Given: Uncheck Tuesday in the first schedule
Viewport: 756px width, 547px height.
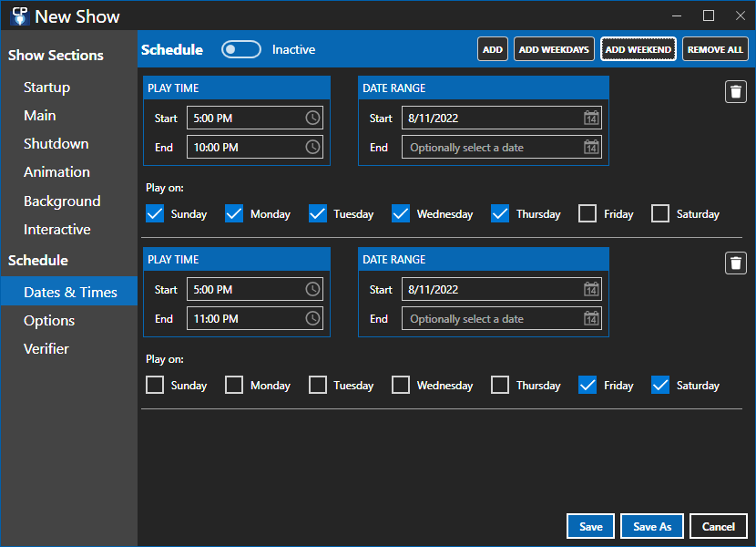Looking at the screenshot, I should tap(318, 213).
